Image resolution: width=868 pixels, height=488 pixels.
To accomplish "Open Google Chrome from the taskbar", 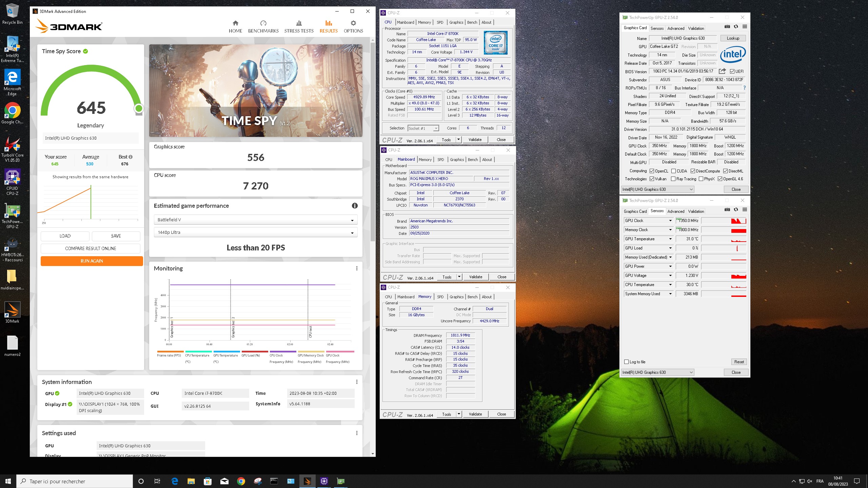I will tap(241, 481).
